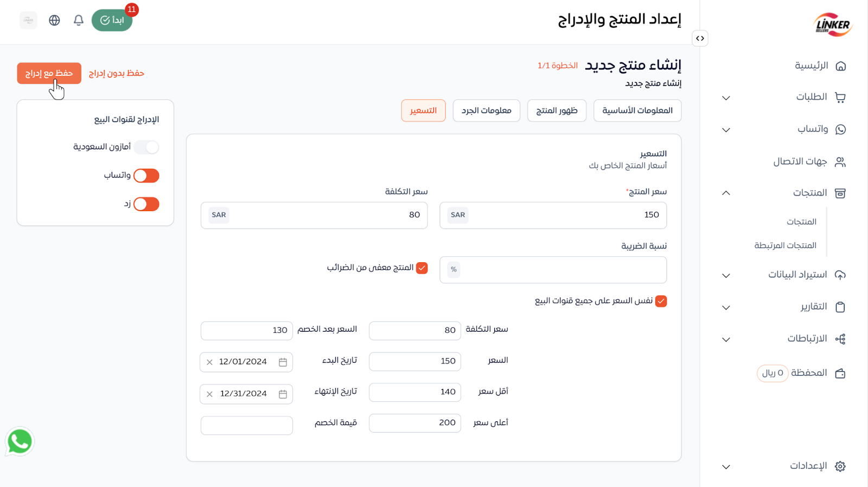
Task: Click the استيراد البيانات upload icon
Action: pyautogui.click(x=840, y=275)
